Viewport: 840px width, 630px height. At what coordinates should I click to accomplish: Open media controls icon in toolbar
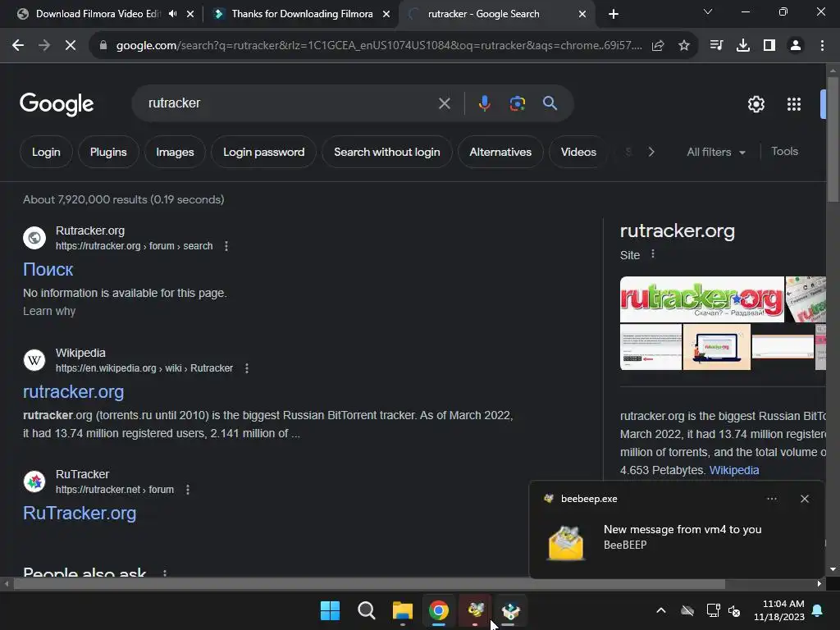pyautogui.click(x=716, y=46)
